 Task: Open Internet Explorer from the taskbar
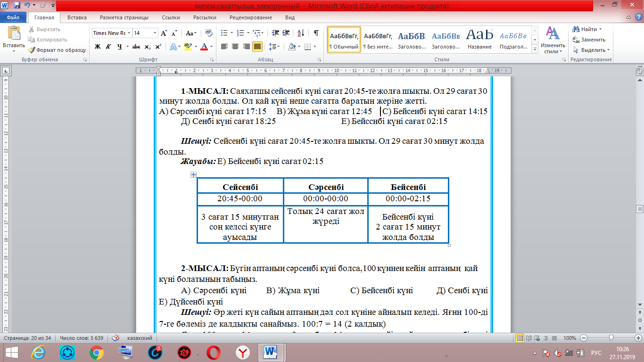click(x=38, y=352)
